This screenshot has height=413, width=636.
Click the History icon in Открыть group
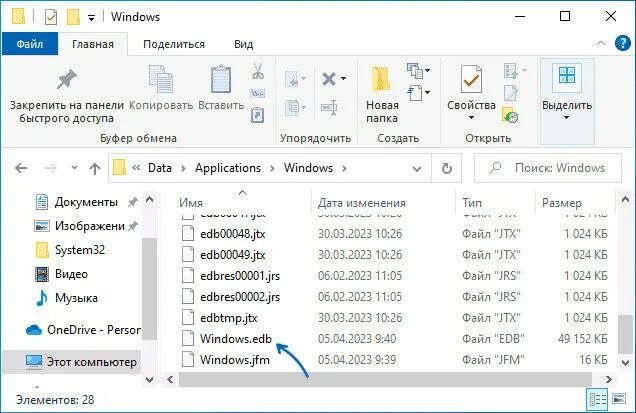tap(510, 115)
